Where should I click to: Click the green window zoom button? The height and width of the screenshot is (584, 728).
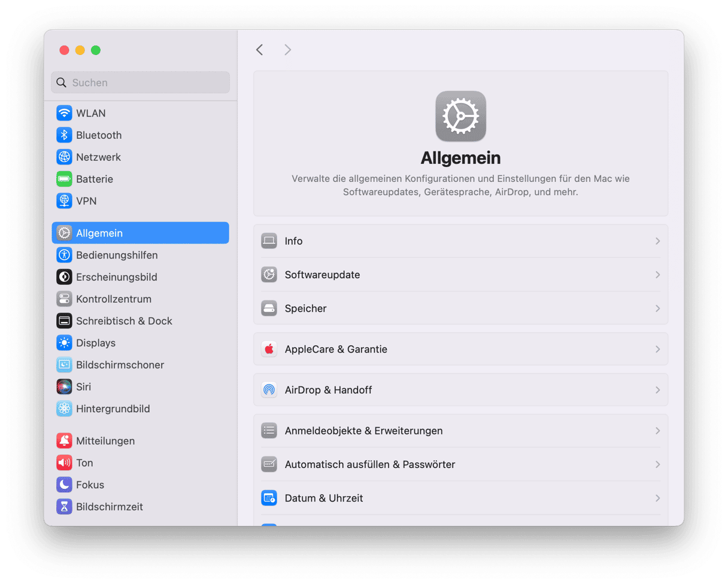[96, 50]
